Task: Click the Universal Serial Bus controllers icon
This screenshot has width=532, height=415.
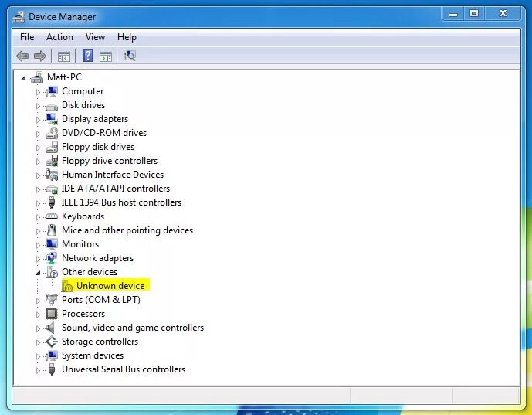Action: tap(52, 369)
